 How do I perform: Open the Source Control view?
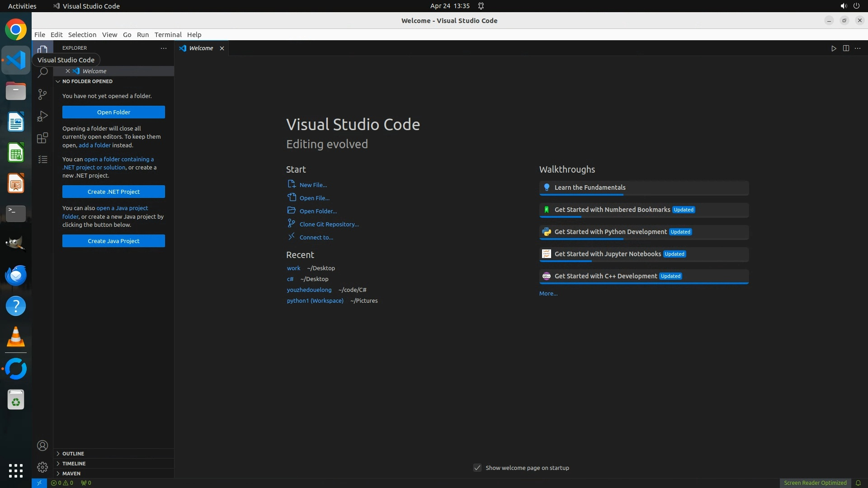(42, 94)
